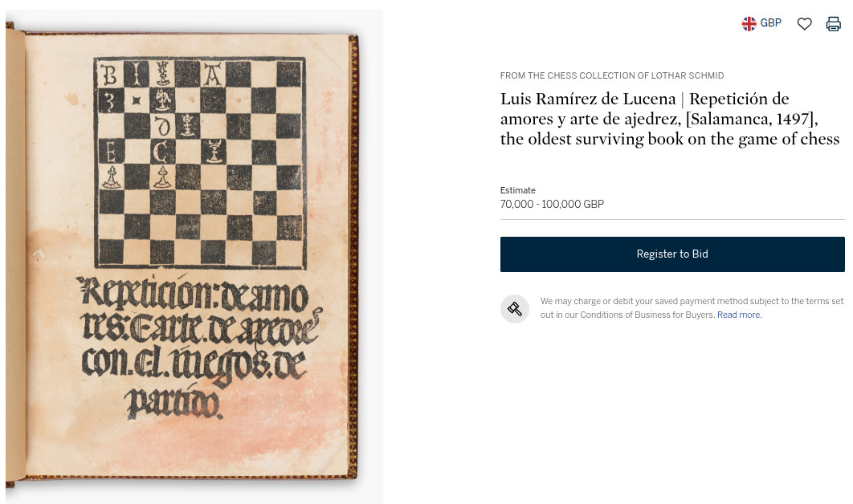Print this lot using printer icon
Viewport: 853px width, 504px height.
[834, 23]
